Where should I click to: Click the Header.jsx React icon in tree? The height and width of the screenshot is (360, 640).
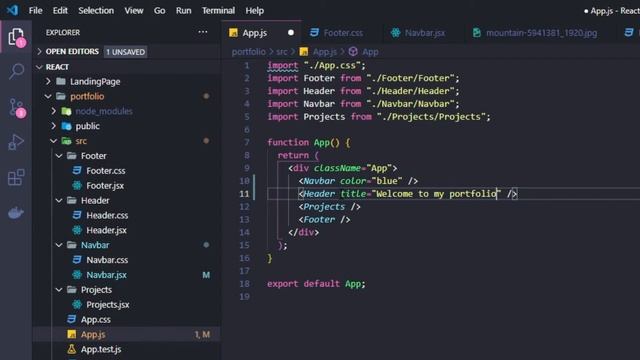(x=77, y=230)
